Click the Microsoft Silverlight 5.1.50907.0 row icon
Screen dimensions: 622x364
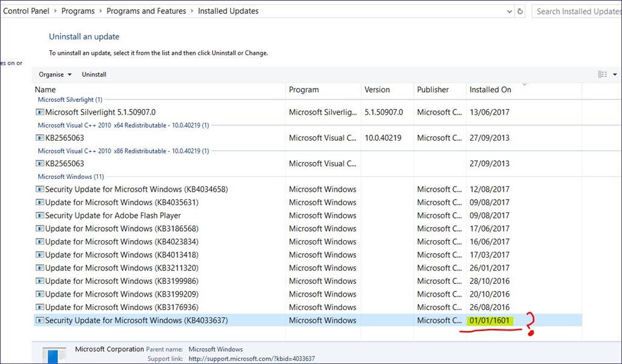pos(39,112)
